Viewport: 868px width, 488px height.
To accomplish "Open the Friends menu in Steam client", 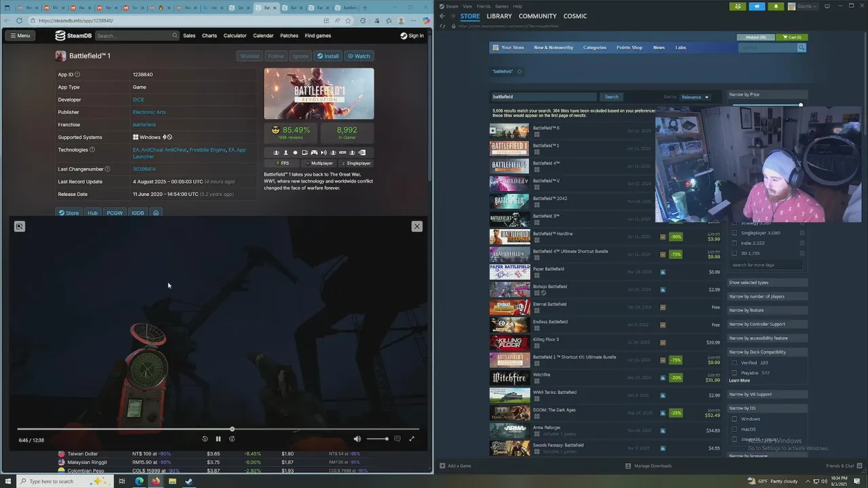I will 484,6.
